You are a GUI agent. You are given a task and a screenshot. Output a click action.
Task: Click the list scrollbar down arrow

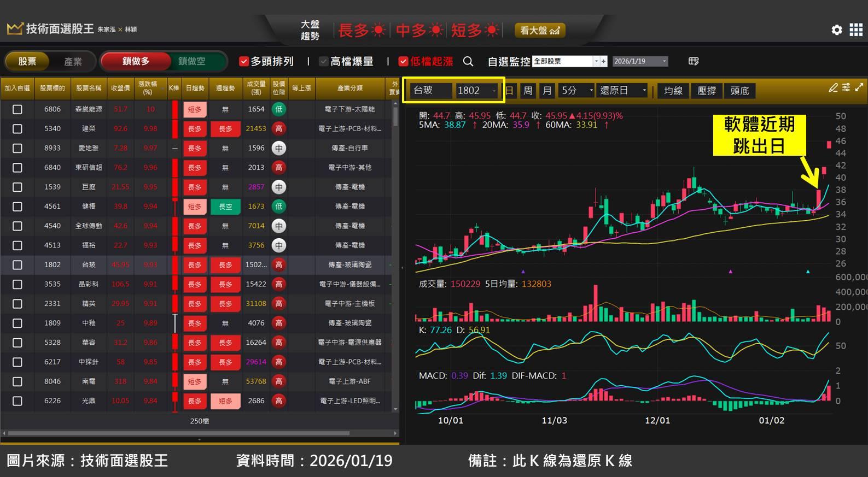tap(395, 408)
